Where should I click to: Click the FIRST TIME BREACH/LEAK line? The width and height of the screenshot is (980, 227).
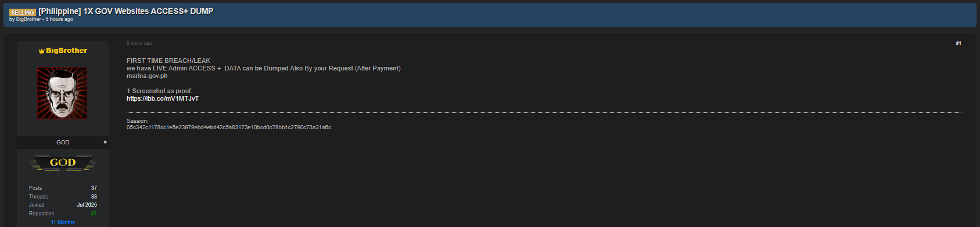[168, 61]
